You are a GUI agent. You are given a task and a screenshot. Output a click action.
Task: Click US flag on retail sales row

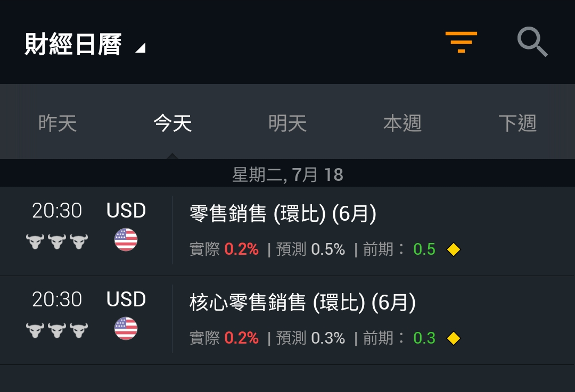tap(126, 239)
